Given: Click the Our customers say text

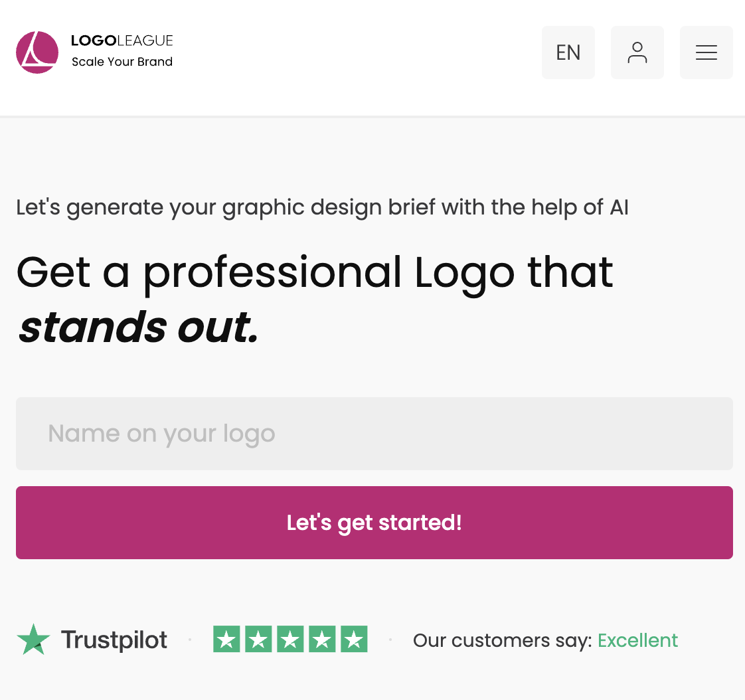Looking at the screenshot, I should click(502, 640).
